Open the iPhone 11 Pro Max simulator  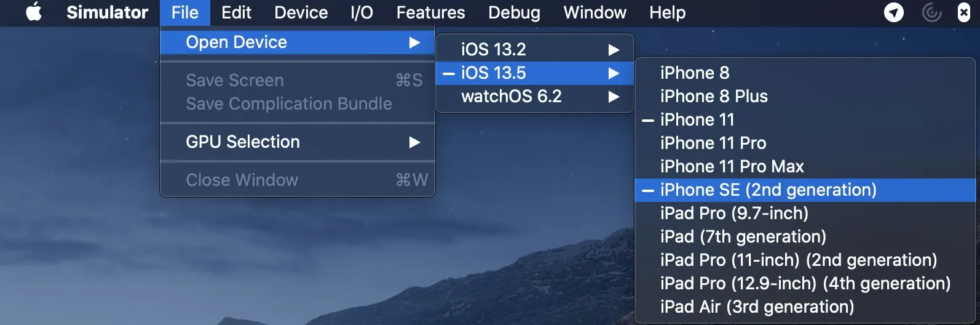[805, 166]
